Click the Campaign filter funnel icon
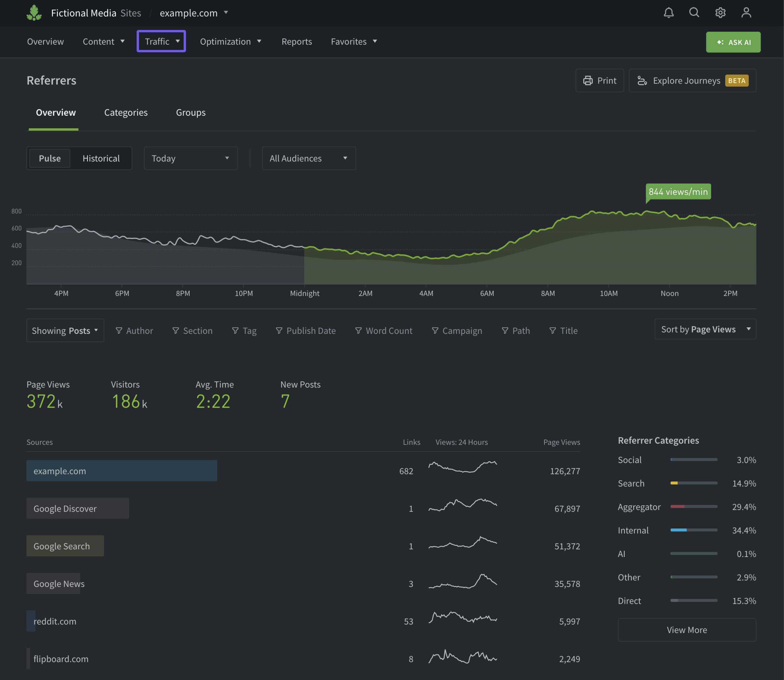784x680 pixels. tap(435, 331)
